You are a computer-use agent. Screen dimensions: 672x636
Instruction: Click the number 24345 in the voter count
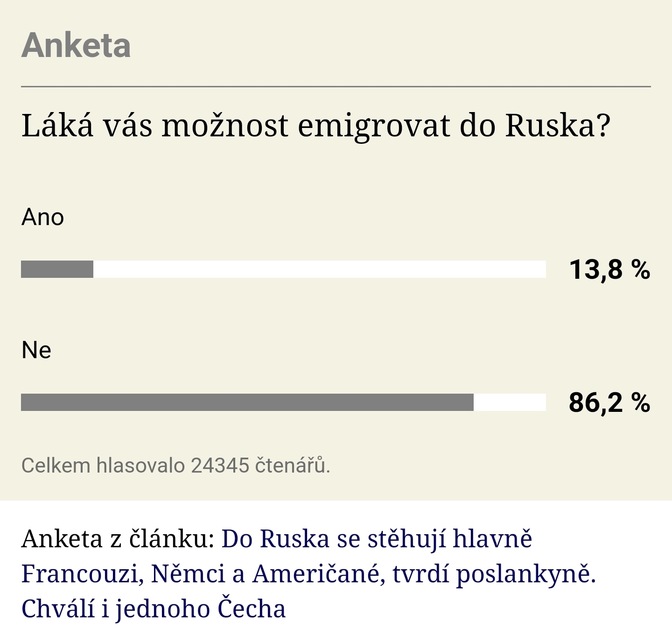click(220, 466)
